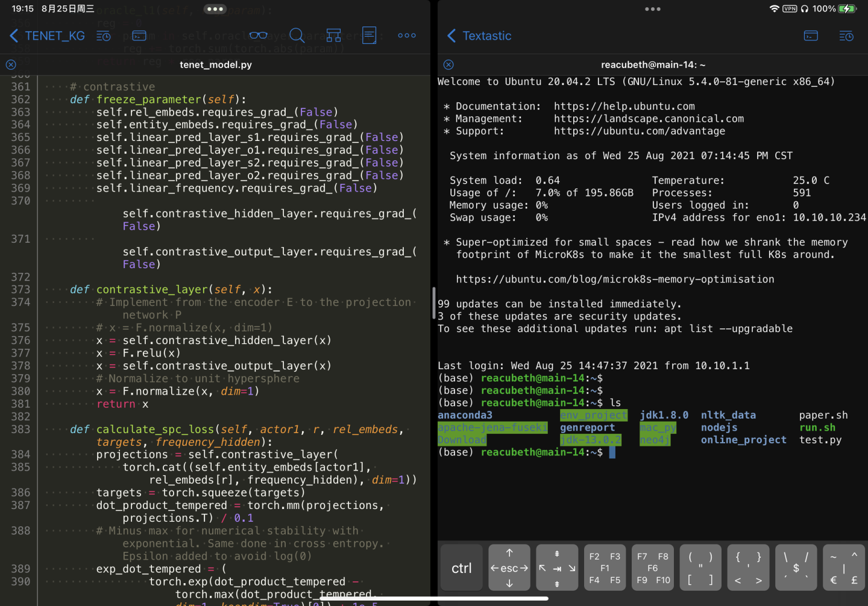
Task: Close the reacubeth@main-14 terminal tab
Action: pos(448,64)
